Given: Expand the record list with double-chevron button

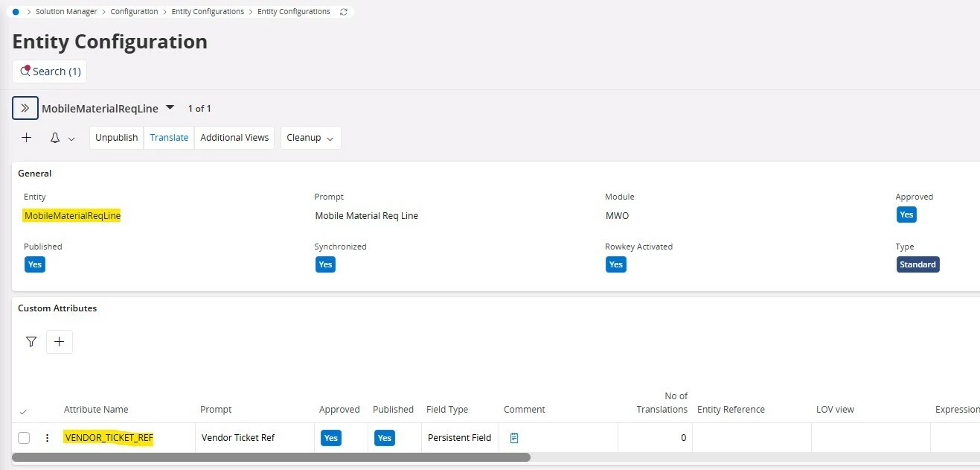Looking at the screenshot, I should tap(25, 108).
